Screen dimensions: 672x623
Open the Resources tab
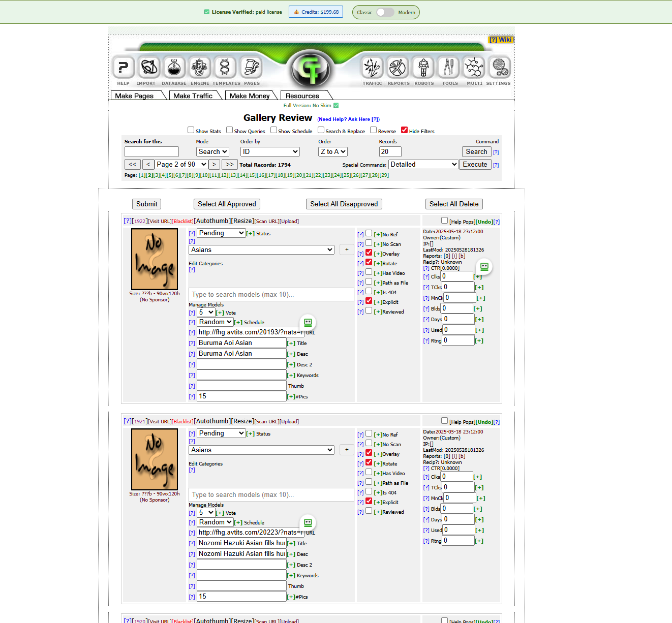302,96
